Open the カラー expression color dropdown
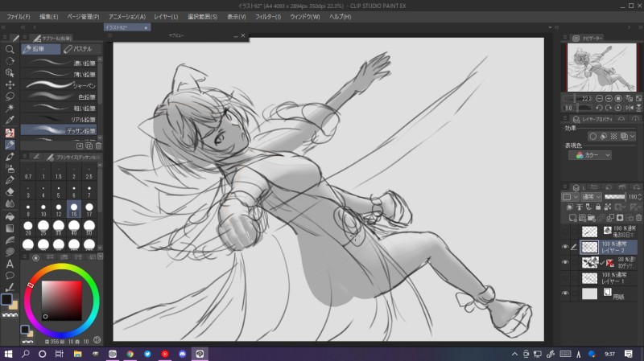This screenshot has height=361, width=644. click(590, 155)
